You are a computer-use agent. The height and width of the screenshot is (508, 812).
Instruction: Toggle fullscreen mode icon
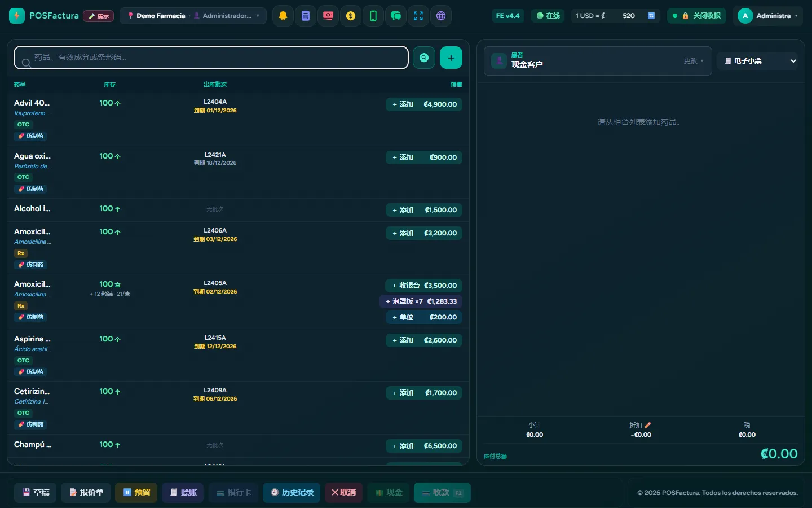pos(418,16)
